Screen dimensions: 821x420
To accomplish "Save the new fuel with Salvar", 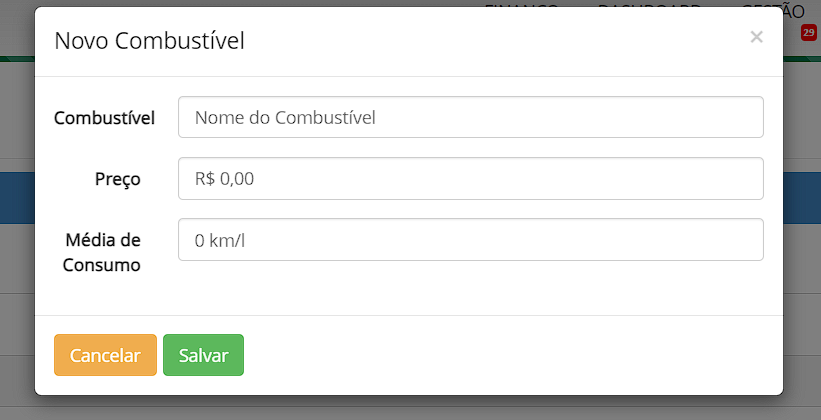I will pyautogui.click(x=203, y=355).
